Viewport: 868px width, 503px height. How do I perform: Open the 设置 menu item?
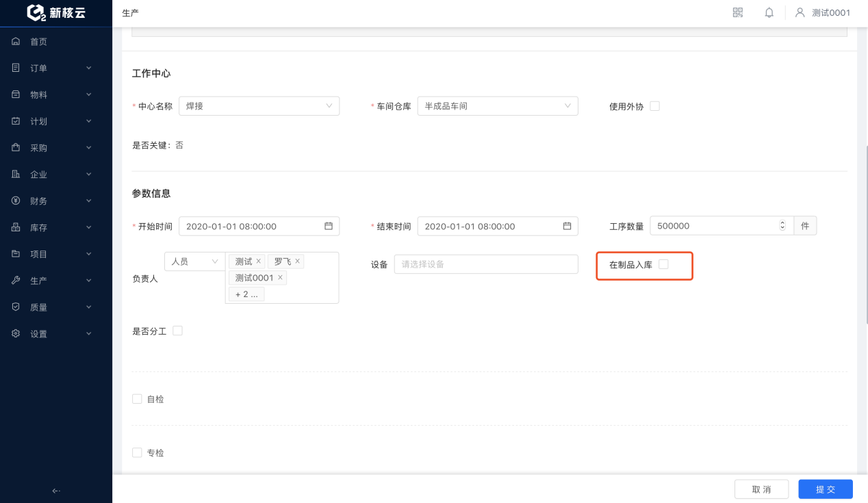click(x=56, y=334)
